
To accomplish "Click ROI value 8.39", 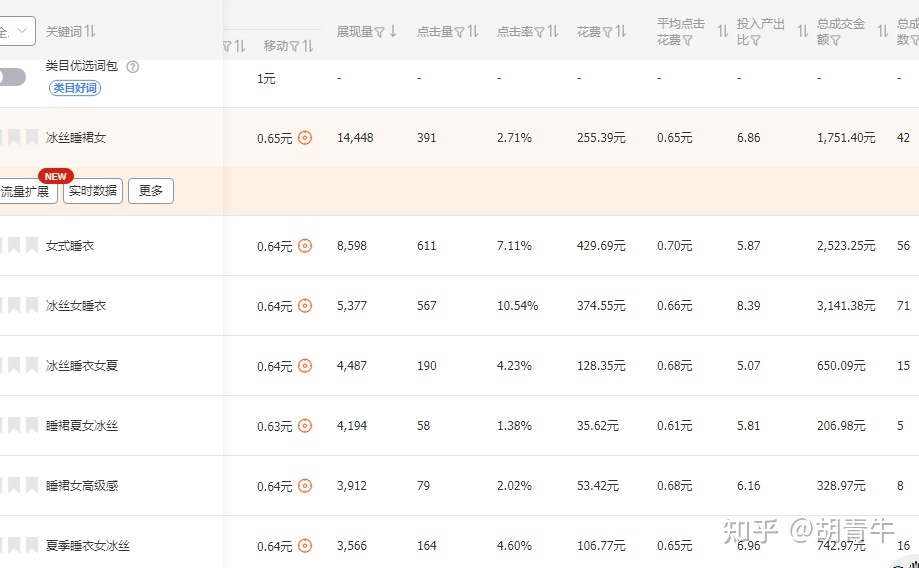I will pyautogui.click(x=748, y=305).
